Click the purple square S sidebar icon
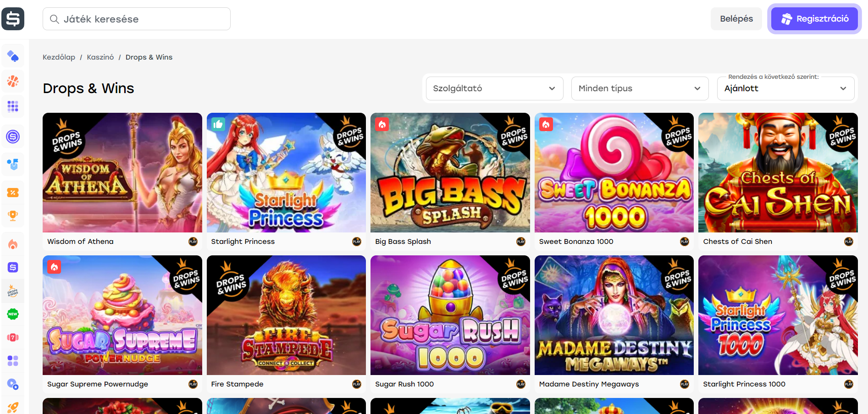The width and height of the screenshot is (868, 414). click(x=13, y=267)
